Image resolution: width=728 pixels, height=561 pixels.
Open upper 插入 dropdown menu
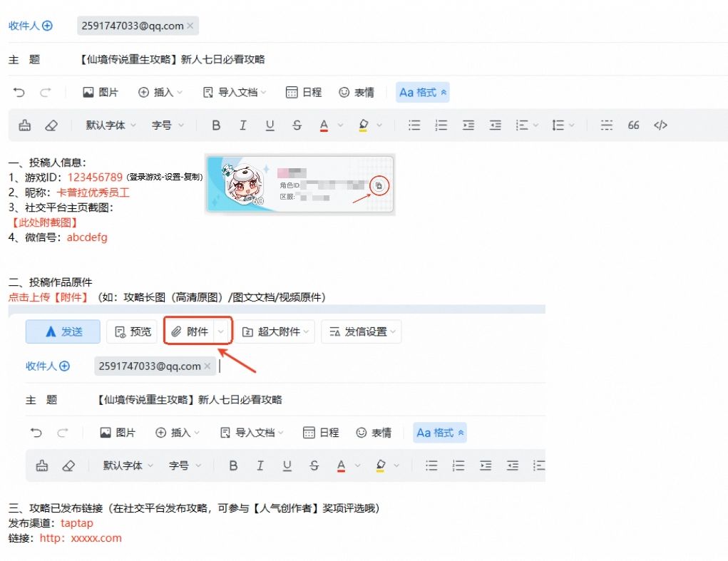pyautogui.click(x=160, y=93)
